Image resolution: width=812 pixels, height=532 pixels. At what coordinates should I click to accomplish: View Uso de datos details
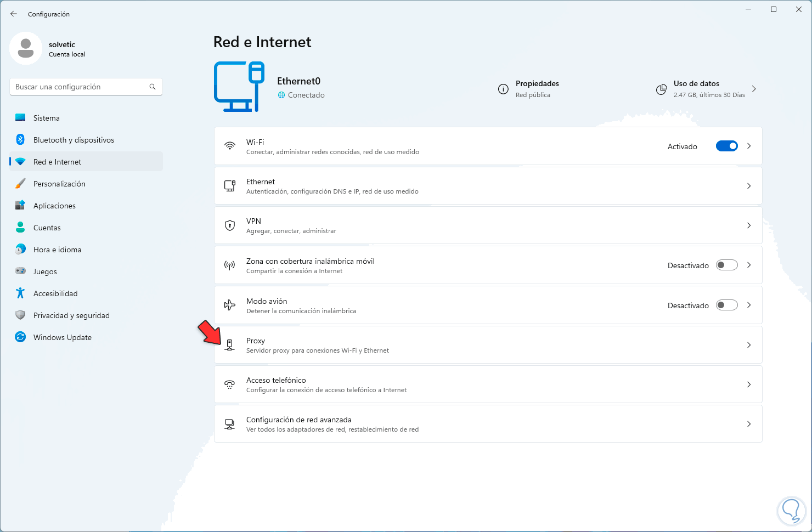[706, 89]
